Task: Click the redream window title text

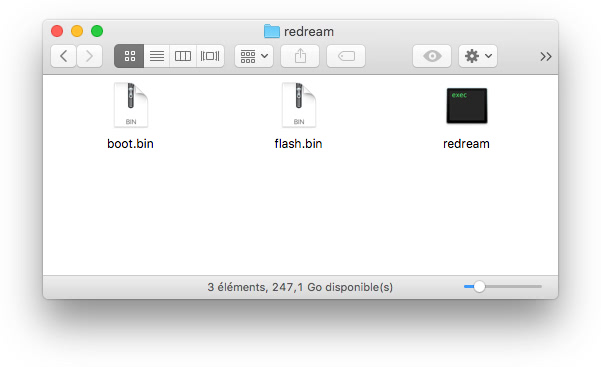Action: [x=309, y=31]
